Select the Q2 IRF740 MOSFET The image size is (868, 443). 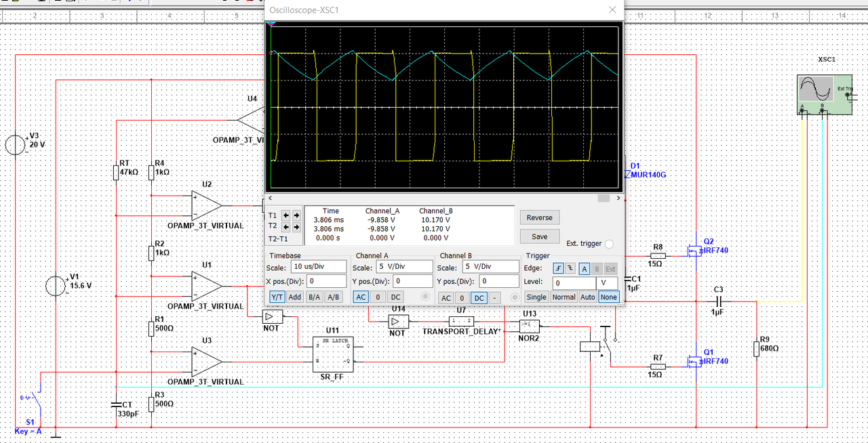point(693,252)
